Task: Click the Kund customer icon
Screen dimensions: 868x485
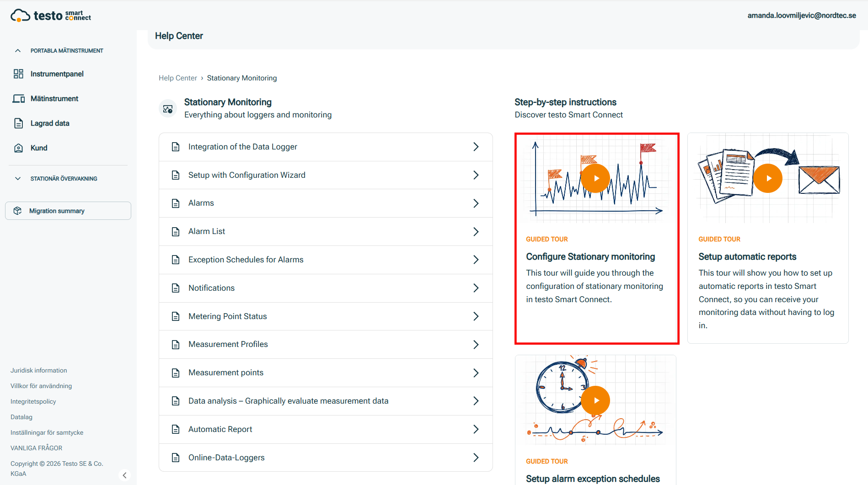Action: tap(18, 148)
